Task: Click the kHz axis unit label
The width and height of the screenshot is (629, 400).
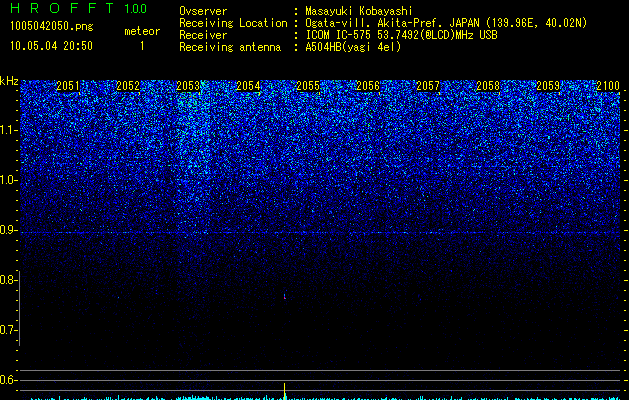Action: pyautogui.click(x=9, y=81)
